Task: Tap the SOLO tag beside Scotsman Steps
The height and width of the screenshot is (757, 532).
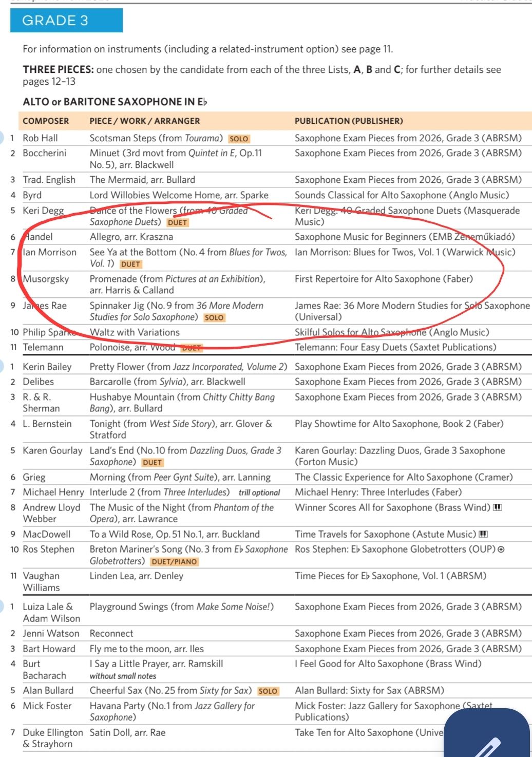Action: 239,139
